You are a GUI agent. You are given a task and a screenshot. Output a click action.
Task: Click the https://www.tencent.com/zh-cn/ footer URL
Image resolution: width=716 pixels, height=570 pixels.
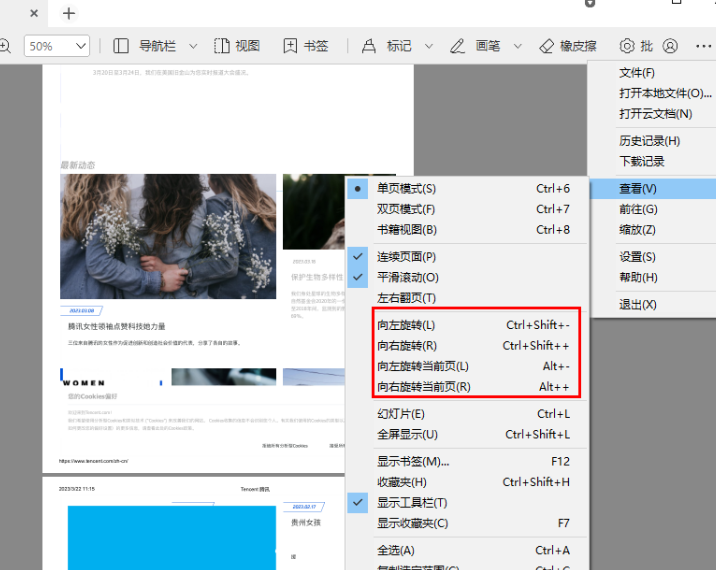pos(94,461)
